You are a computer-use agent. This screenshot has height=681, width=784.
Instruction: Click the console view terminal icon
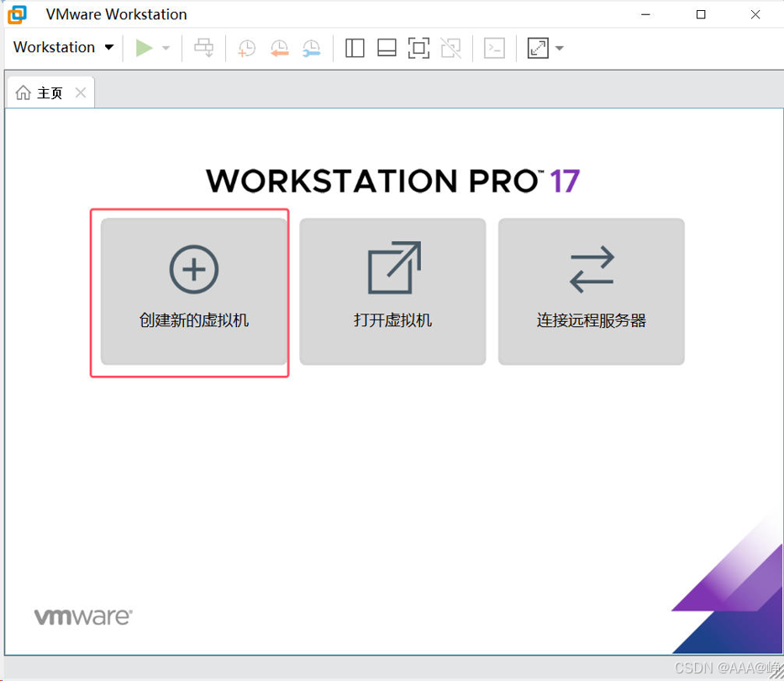494,48
